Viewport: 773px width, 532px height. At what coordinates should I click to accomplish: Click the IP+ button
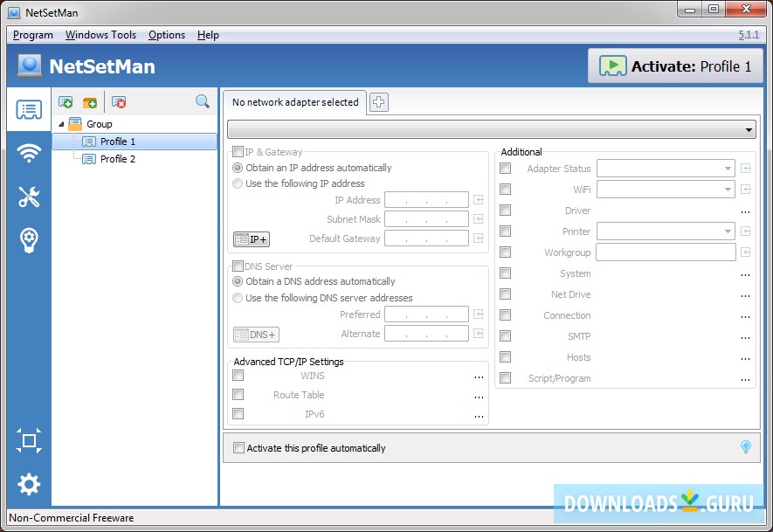(252, 239)
